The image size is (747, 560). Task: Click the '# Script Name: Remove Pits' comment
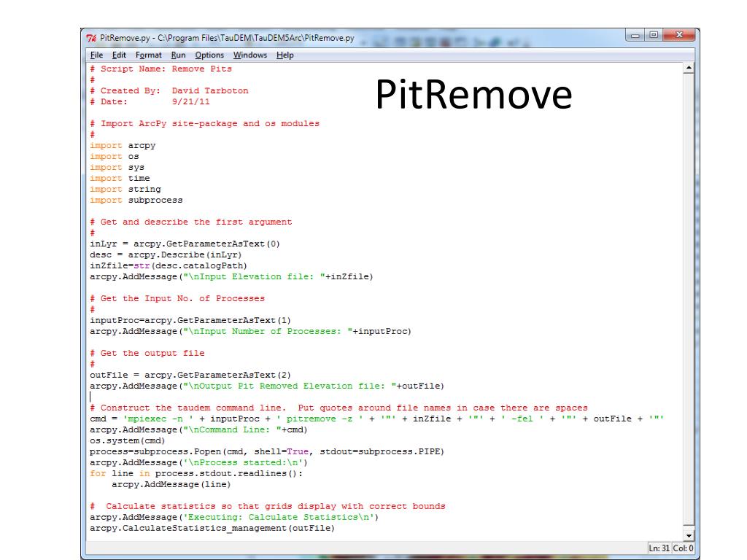point(161,69)
